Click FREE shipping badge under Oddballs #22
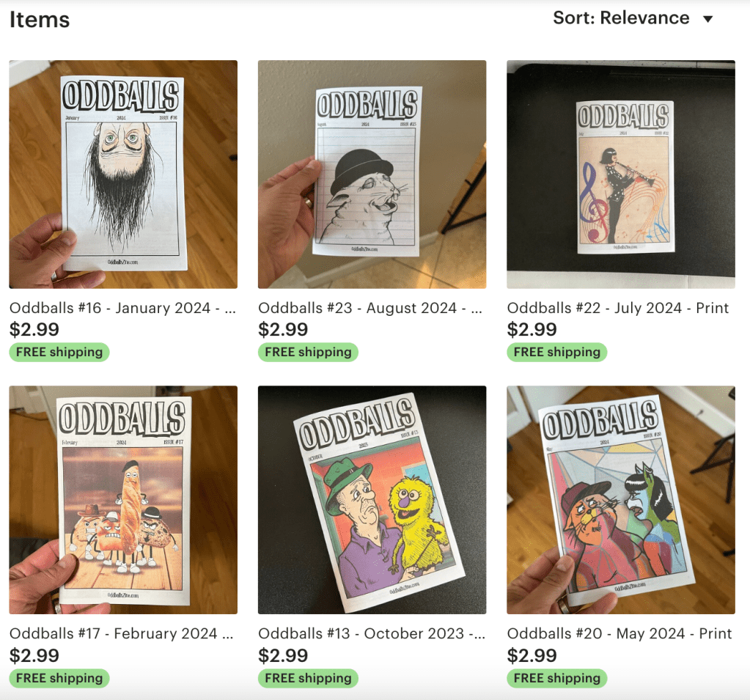Screen dimensions: 750x700 click(x=556, y=353)
